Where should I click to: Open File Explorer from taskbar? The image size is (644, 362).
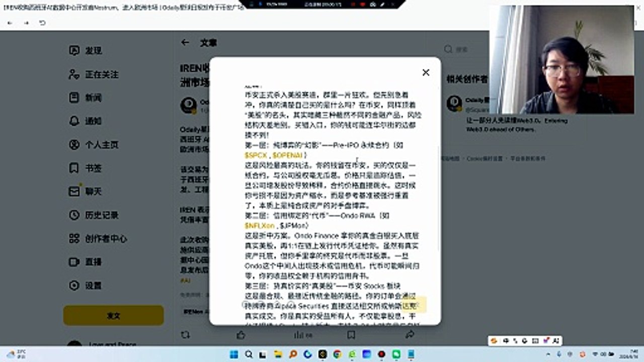click(x=278, y=354)
